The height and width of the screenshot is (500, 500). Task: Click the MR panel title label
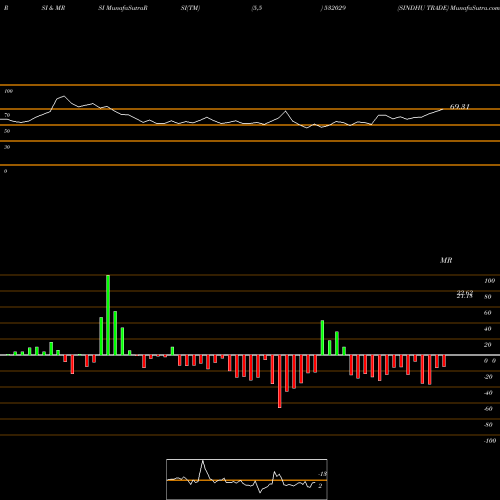click(446, 260)
